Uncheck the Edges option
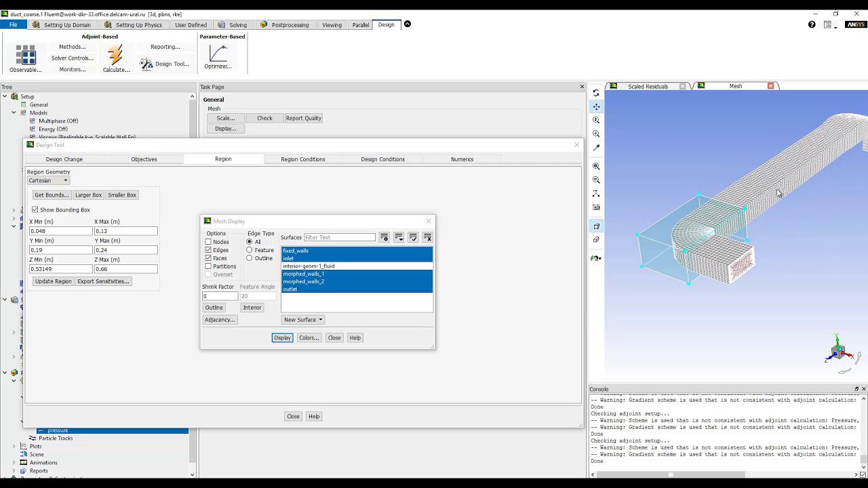This screenshot has width=868, height=488. 208,250
